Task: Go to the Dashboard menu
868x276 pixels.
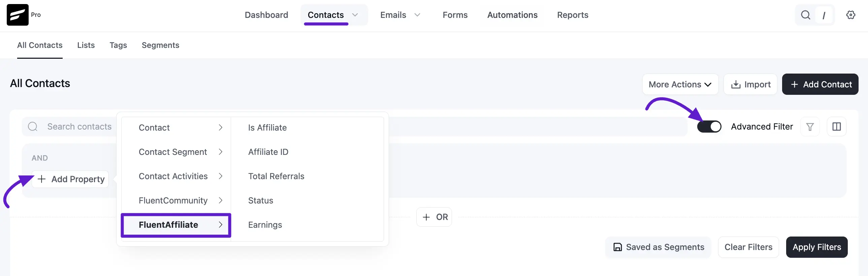Action: click(x=266, y=15)
